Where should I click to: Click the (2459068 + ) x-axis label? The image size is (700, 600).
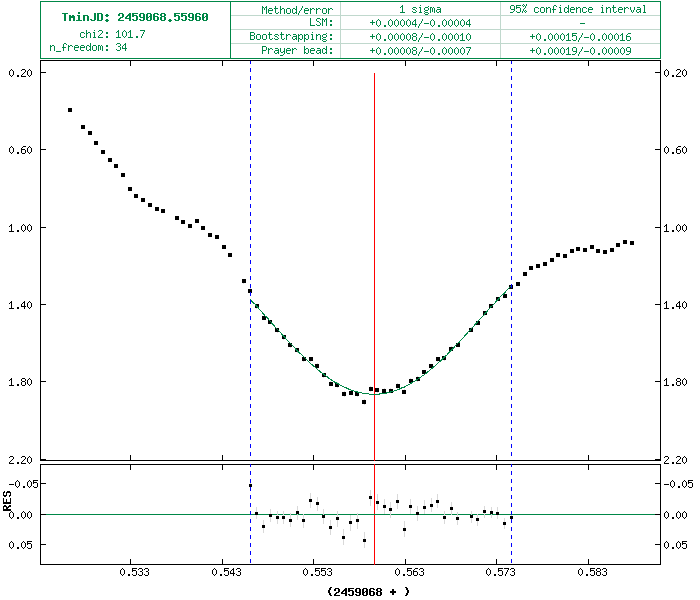[x=368, y=592]
